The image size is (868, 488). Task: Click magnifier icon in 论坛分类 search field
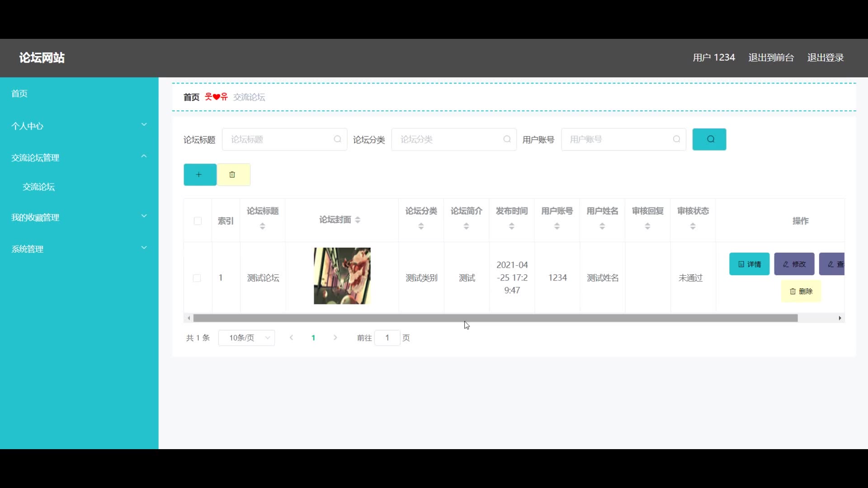[x=507, y=139]
